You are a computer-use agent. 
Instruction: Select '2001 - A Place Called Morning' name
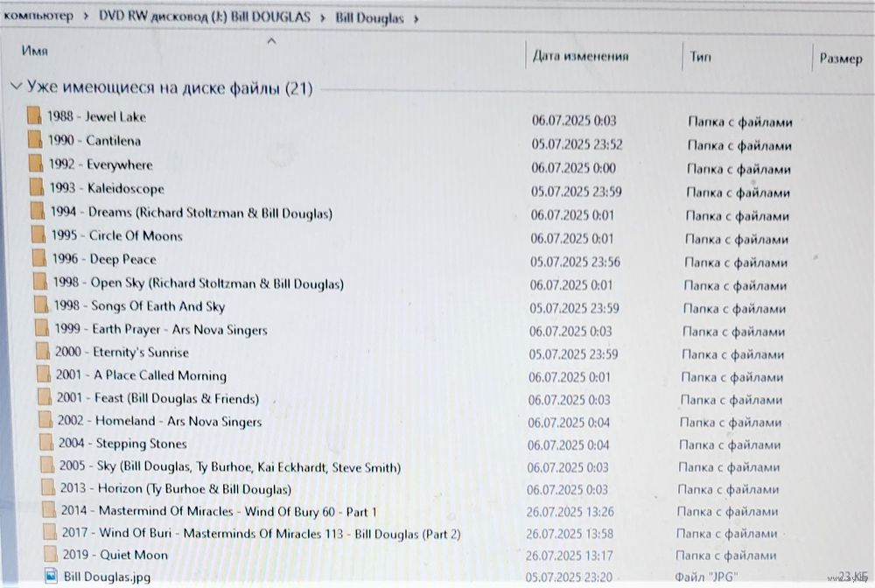pos(141,374)
